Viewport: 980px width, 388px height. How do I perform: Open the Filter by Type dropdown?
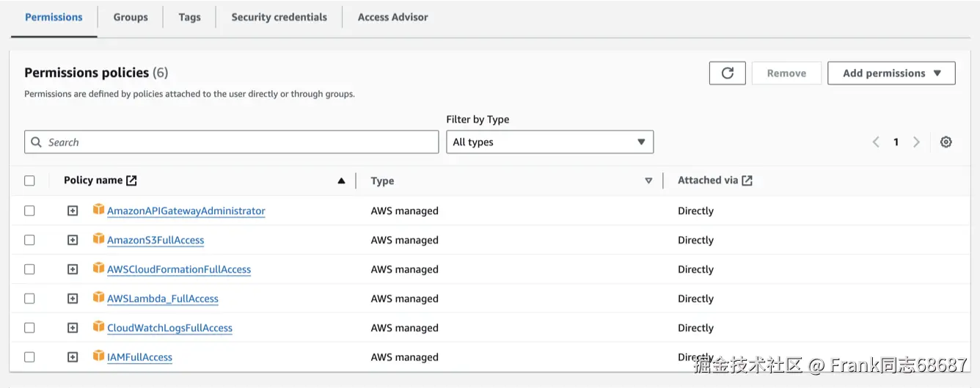tap(549, 142)
